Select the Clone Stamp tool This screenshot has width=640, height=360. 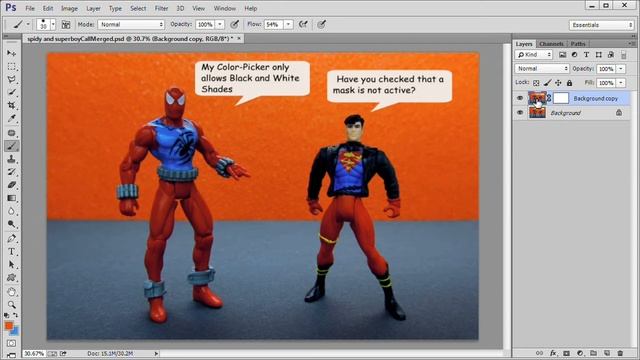click(x=11, y=159)
